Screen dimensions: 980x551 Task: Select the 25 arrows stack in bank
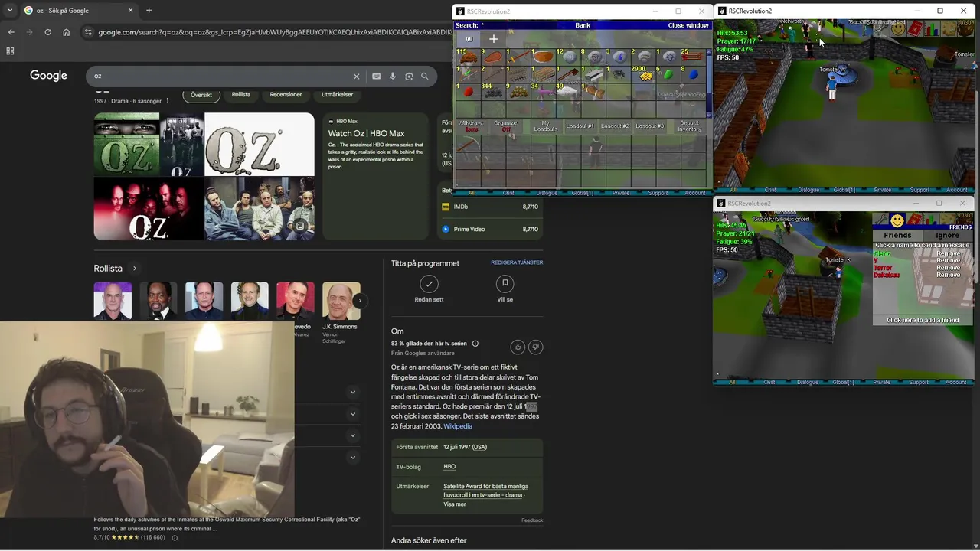[693, 57]
